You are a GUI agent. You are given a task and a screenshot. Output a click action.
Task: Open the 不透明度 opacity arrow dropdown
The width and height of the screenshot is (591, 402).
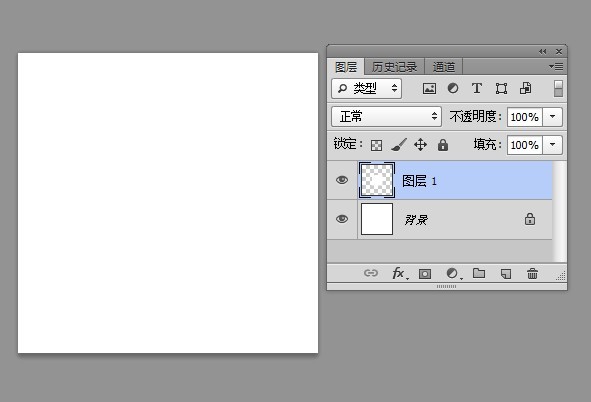(553, 117)
